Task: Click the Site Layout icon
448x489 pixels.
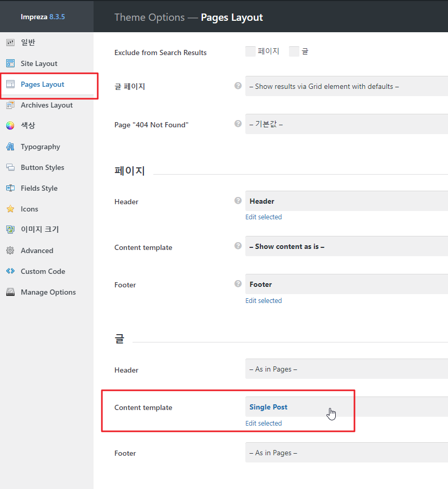Action: (10, 63)
